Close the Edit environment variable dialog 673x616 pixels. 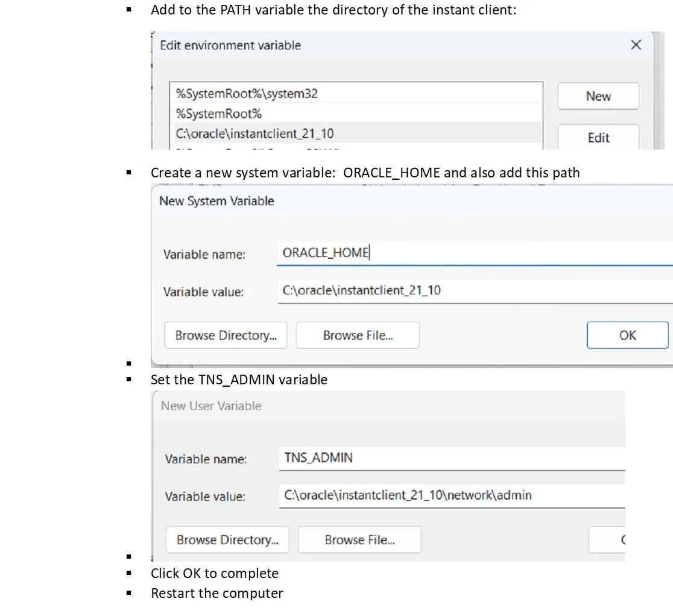[636, 45]
